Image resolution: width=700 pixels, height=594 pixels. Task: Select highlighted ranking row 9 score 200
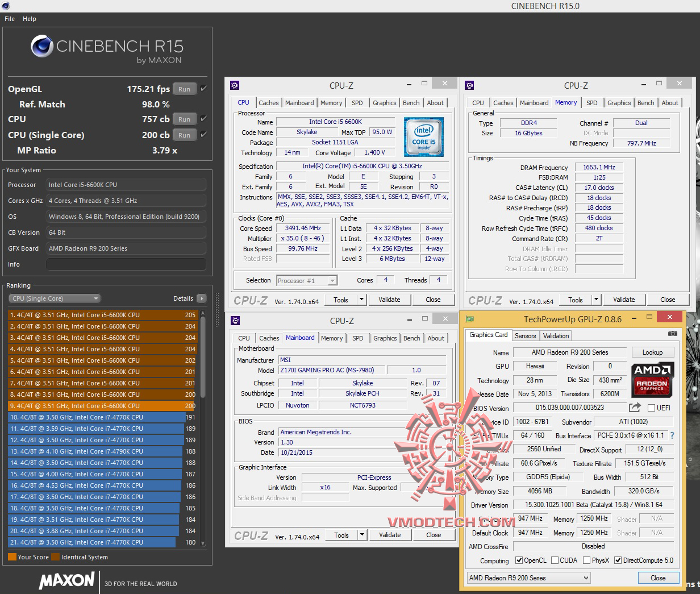(102, 406)
